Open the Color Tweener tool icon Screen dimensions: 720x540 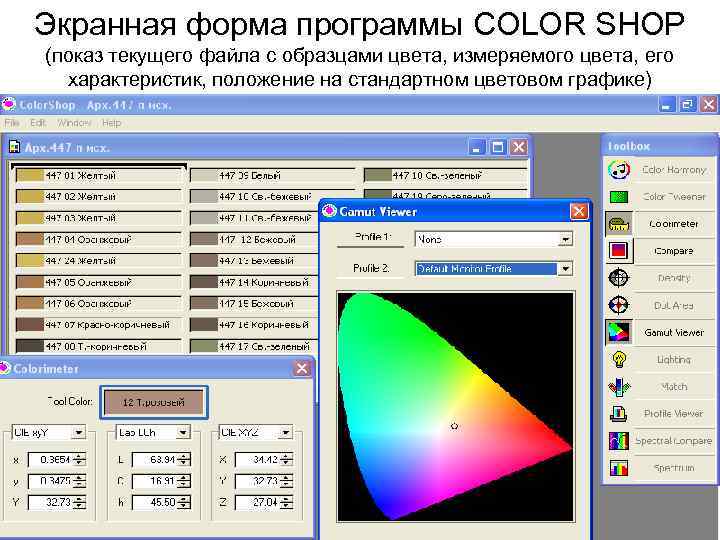pos(619,197)
